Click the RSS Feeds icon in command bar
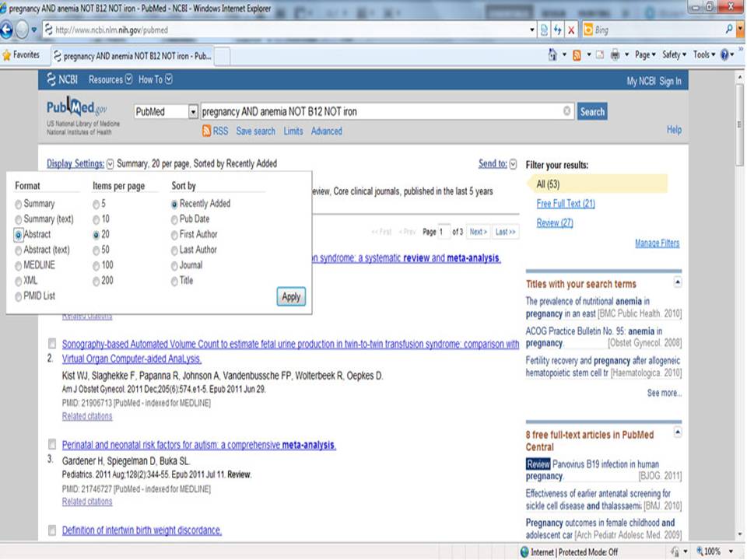 coord(577,55)
